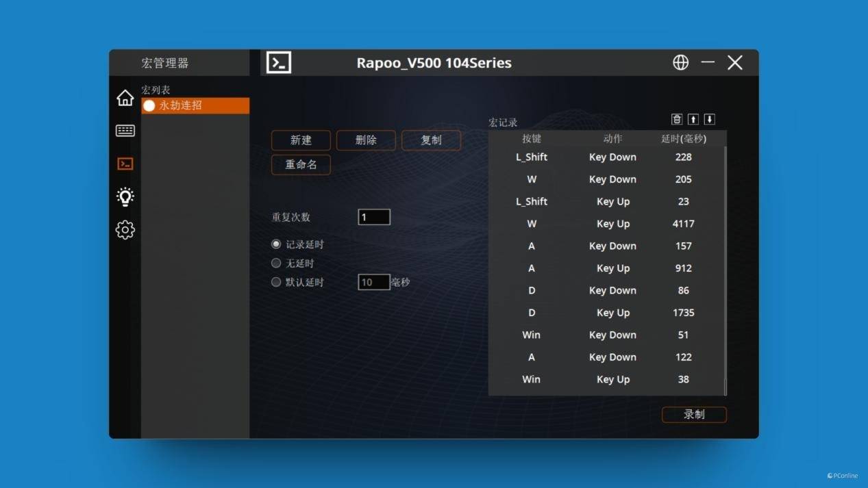Select the W Key Down 205 row
Screen dimensions: 868x488
606,179
